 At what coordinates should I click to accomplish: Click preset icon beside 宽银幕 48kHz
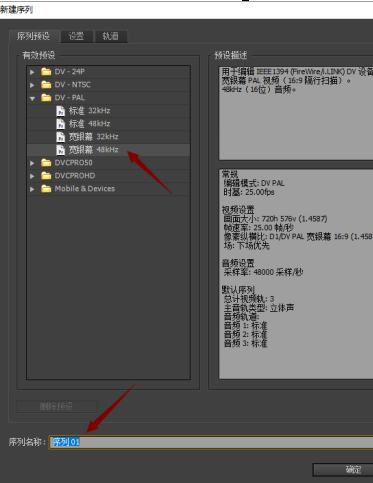[60, 150]
